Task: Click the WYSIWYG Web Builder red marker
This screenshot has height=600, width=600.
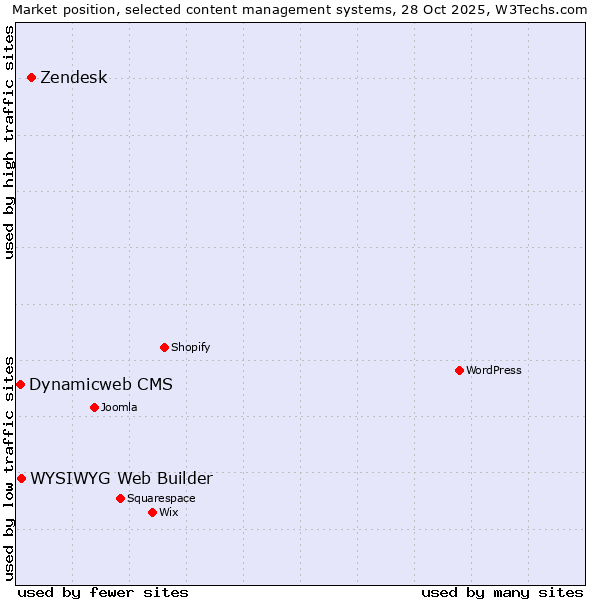Action: pos(21,478)
